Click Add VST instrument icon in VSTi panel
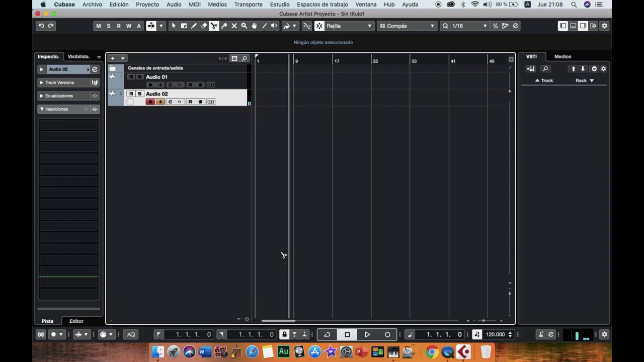644x362 pixels. (530, 69)
